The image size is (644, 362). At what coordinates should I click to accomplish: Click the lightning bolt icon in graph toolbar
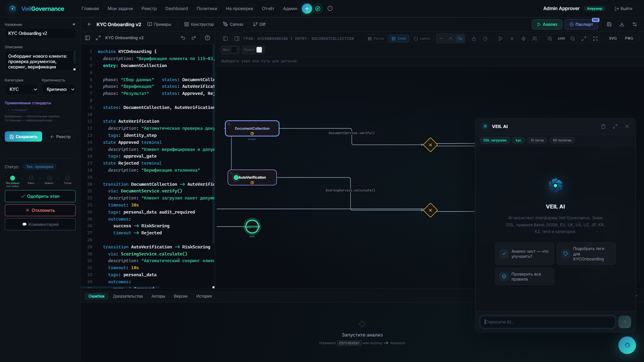tap(523, 39)
